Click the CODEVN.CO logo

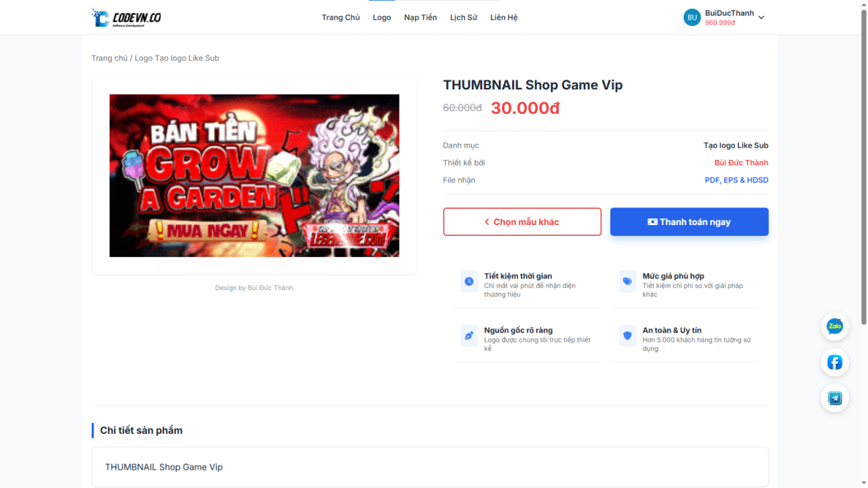[127, 18]
